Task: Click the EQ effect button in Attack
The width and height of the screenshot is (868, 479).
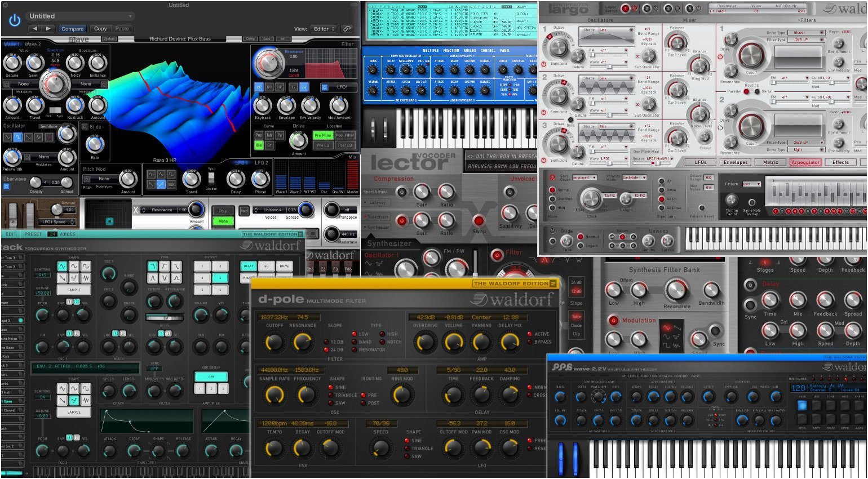Action: (267, 265)
